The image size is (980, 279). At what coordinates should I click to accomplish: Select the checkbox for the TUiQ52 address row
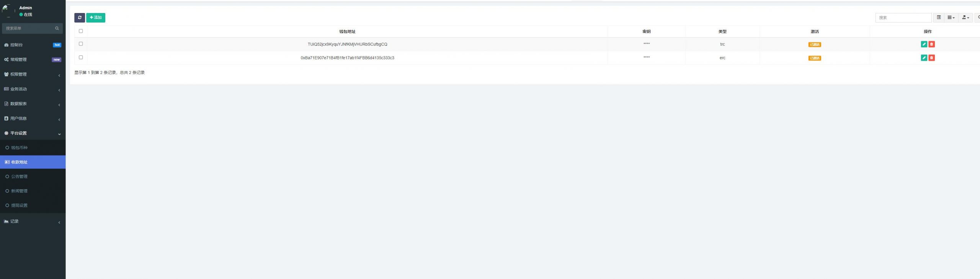81,44
